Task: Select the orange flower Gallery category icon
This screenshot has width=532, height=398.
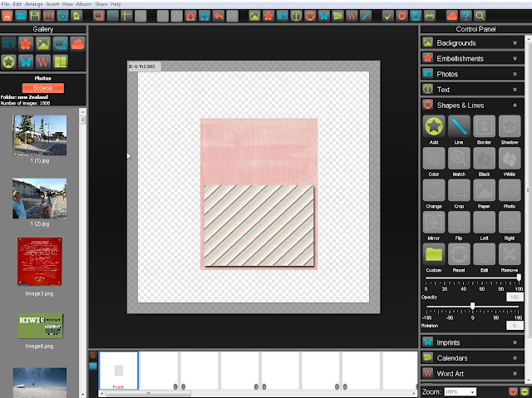Action: coord(26,44)
